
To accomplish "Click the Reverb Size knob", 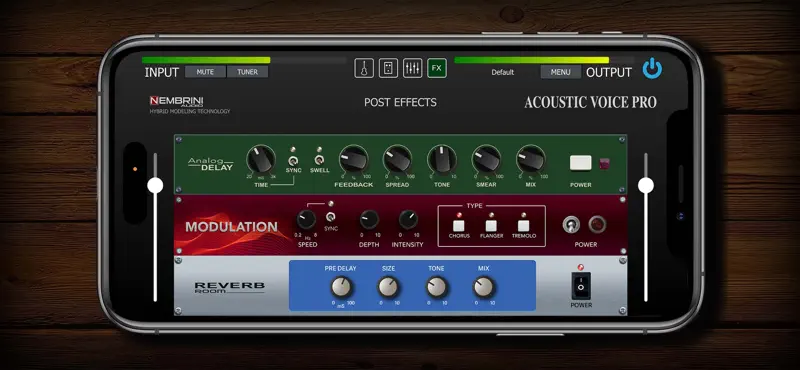I will coord(388,287).
